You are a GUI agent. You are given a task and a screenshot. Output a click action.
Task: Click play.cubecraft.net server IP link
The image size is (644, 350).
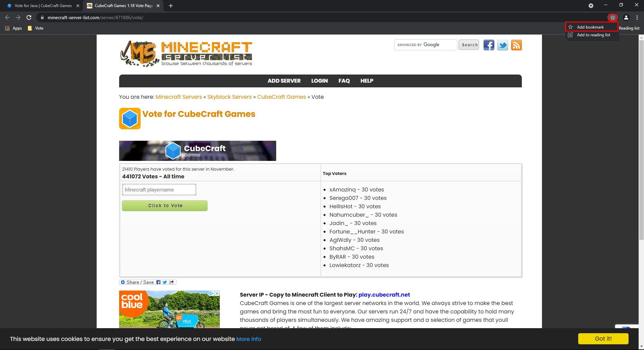(384, 295)
